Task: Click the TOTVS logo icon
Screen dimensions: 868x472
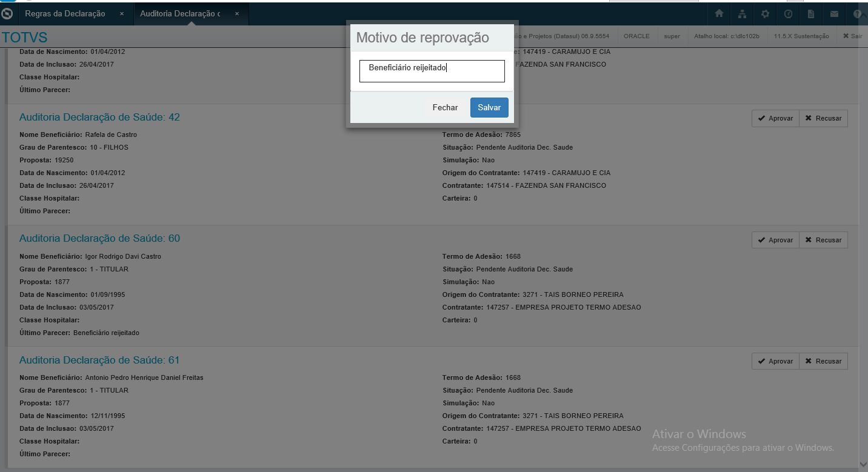Action: coord(7,13)
